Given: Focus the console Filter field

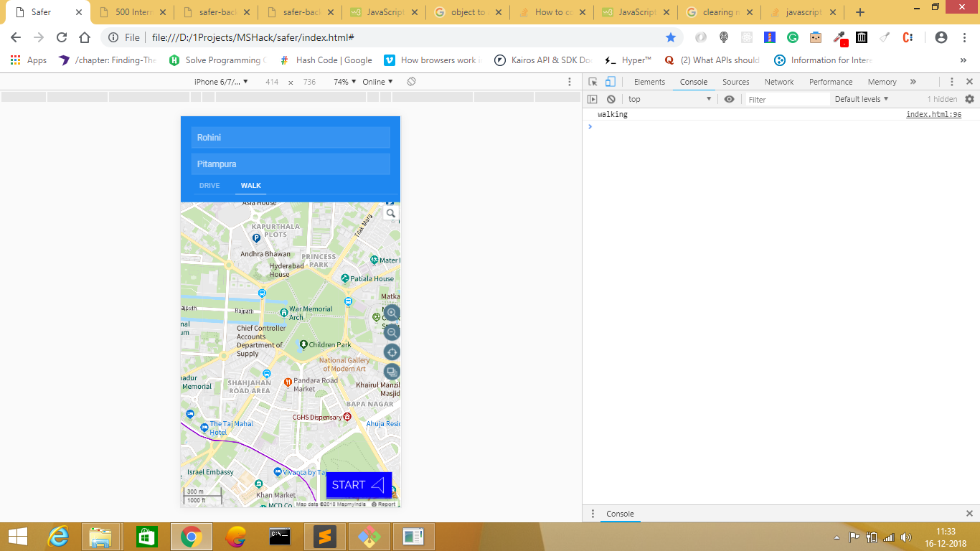Looking at the screenshot, I should (x=787, y=100).
